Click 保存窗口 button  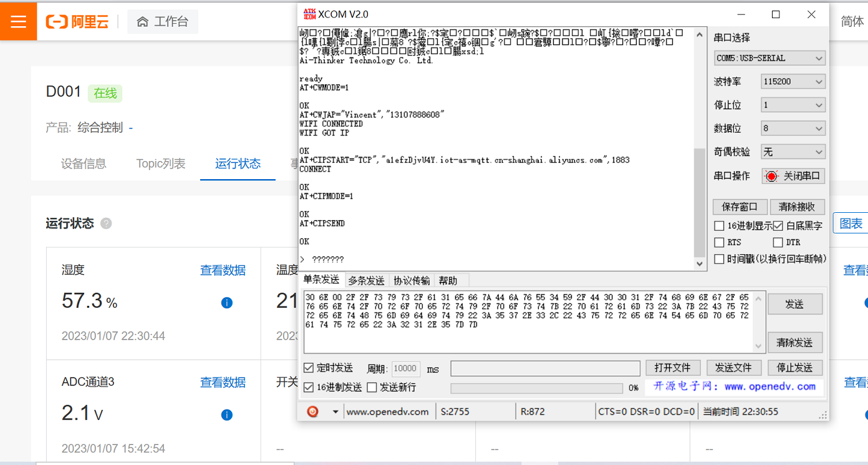[740, 207]
